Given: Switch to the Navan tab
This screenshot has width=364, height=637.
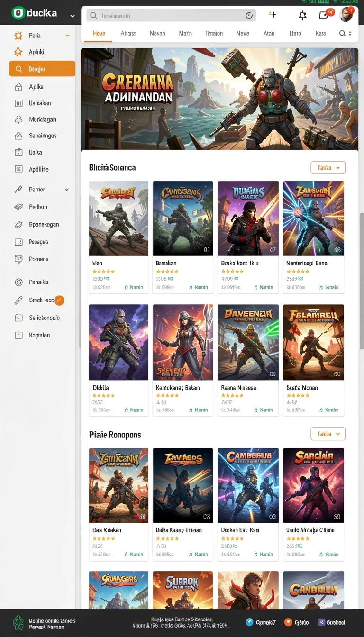Looking at the screenshot, I should point(157,33).
